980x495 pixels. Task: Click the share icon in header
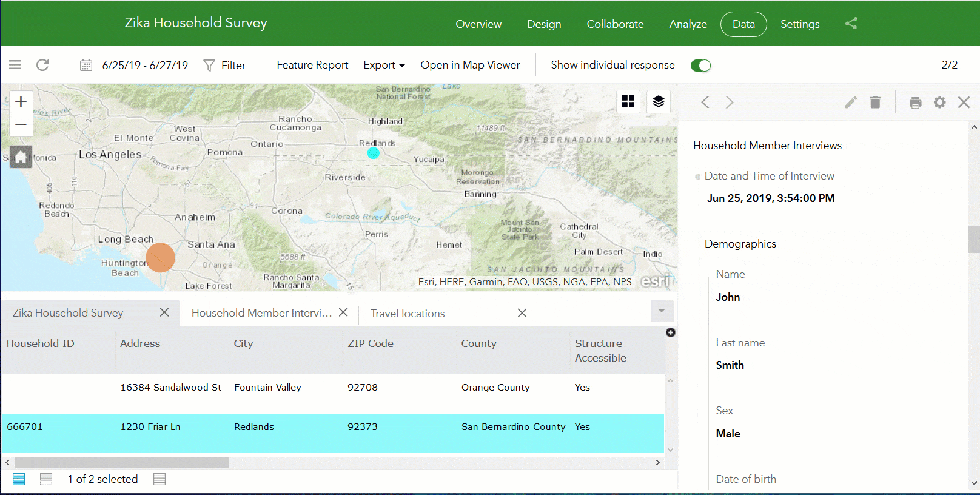[851, 24]
